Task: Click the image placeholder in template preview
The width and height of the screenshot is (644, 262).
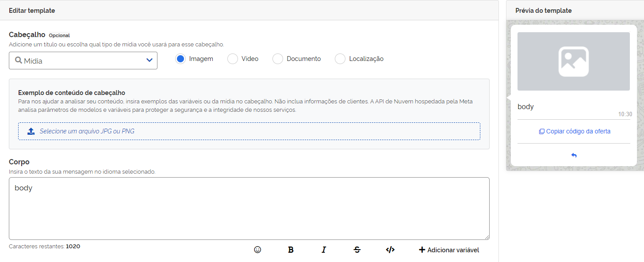Action: pos(573,61)
